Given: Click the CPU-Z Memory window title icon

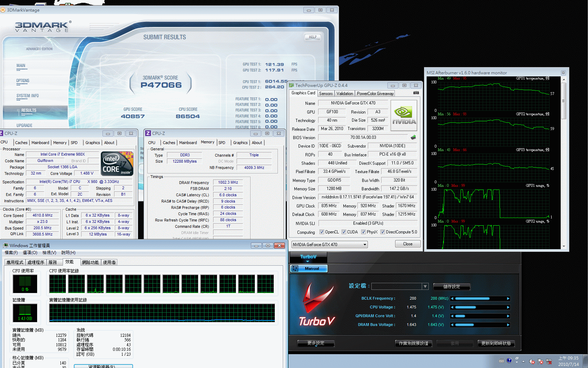Looking at the screenshot, I should [148, 133].
